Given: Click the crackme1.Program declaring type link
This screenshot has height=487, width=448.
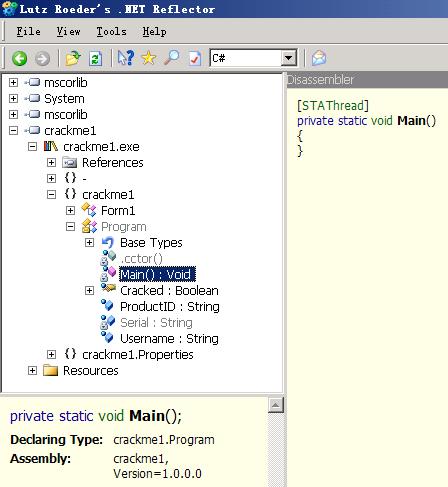Looking at the screenshot, I should click(x=164, y=440).
